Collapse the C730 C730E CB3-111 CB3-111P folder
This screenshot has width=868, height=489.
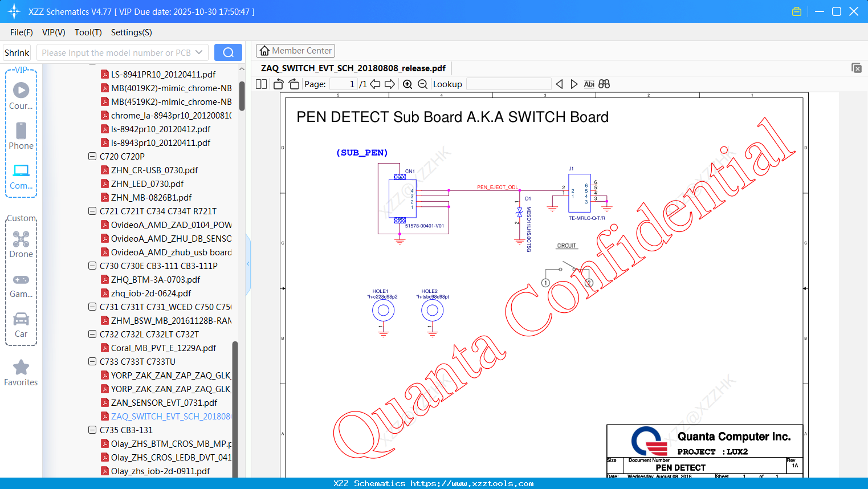[x=92, y=266]
